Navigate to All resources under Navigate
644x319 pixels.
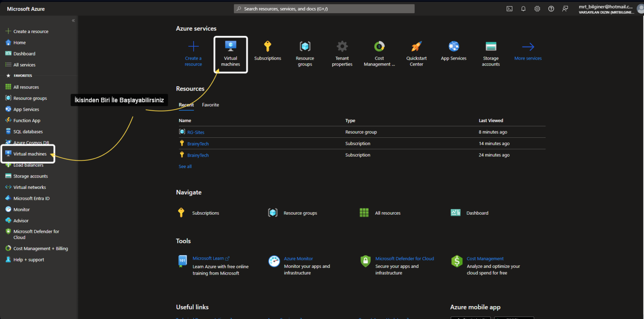(380, 213)
